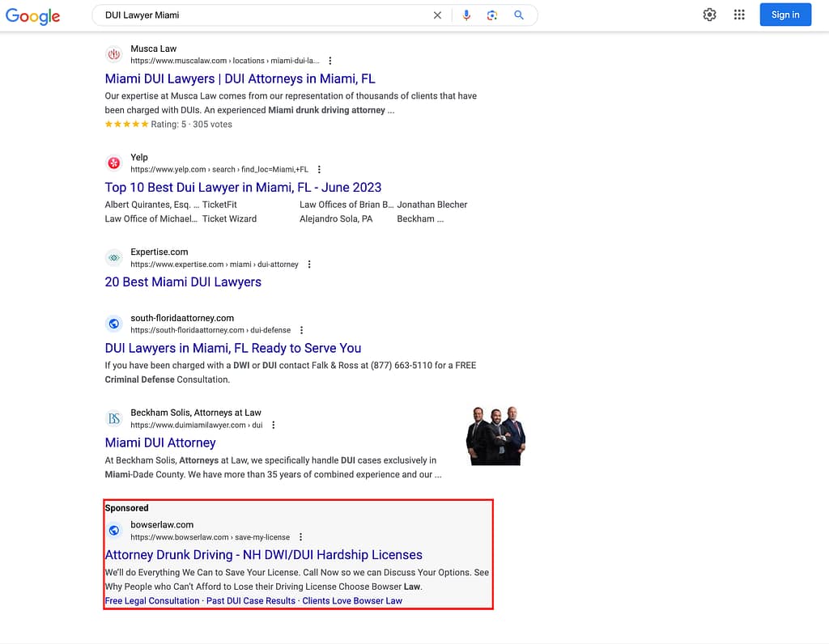Open Top 10 Best Dui Lawyer in Miami link
Screen dimensions: 829x644
tap(243, 188)
